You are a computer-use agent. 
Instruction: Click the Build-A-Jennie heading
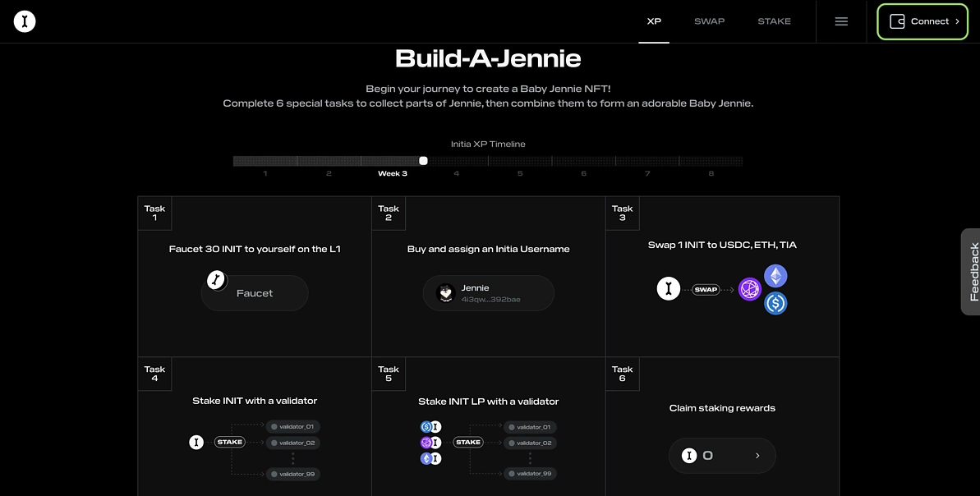[488, 59]
